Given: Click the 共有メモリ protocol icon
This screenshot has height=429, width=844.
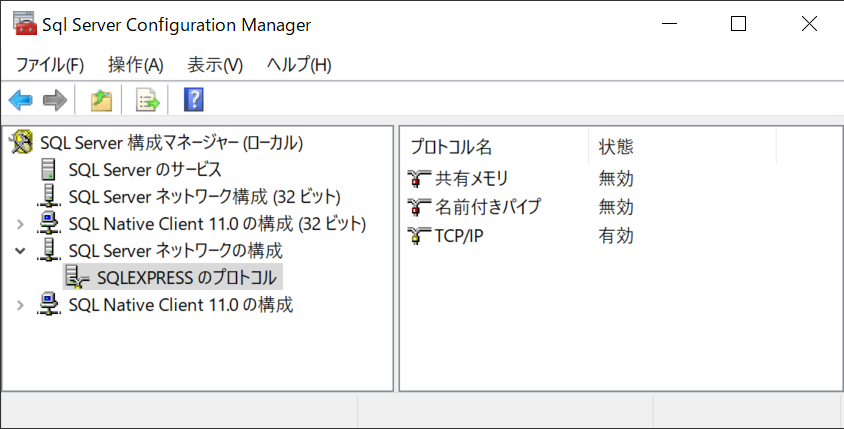Looking at the screenshot, I should click(419, 179).
